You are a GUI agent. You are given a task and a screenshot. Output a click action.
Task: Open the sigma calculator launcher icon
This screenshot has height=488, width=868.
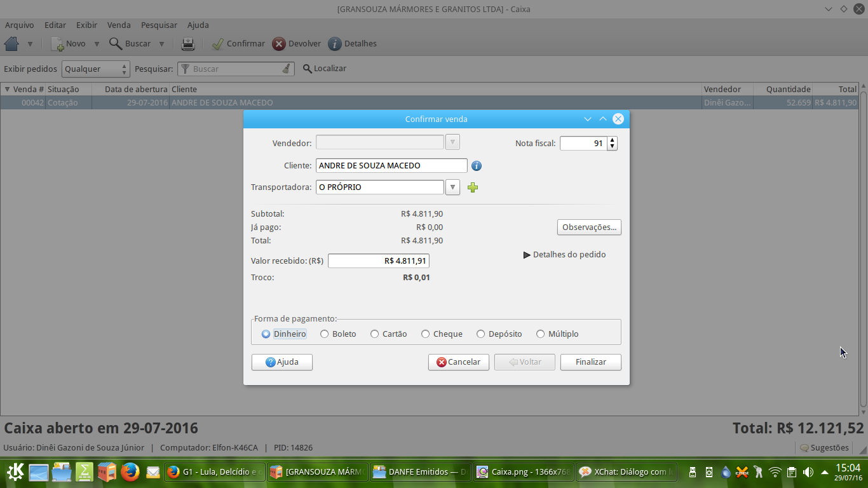84,471
